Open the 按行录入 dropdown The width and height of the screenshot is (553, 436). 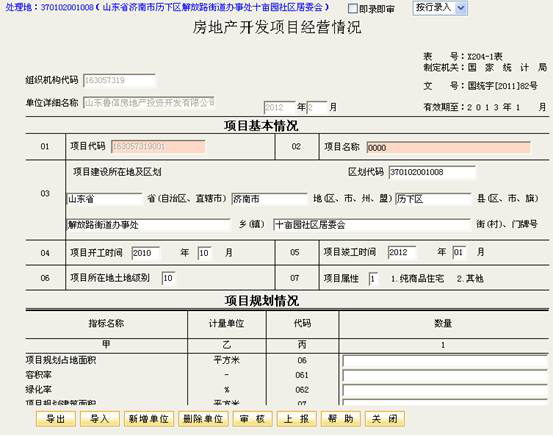click(440, 8)
